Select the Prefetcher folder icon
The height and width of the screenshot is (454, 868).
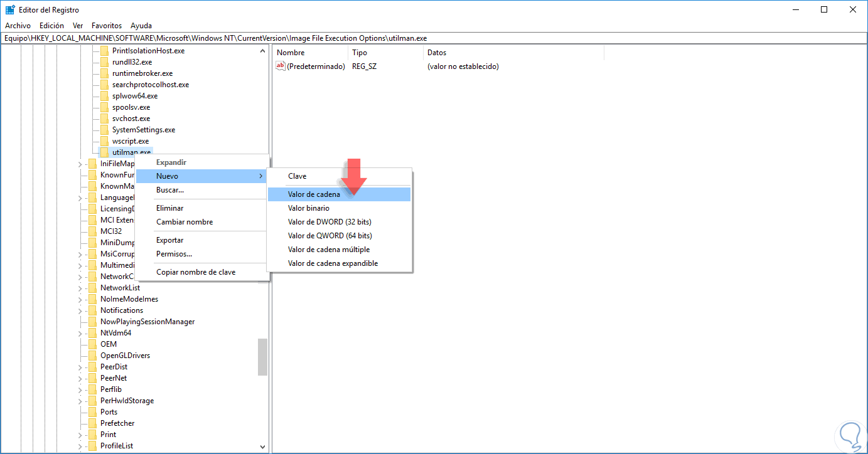(93, 423)
